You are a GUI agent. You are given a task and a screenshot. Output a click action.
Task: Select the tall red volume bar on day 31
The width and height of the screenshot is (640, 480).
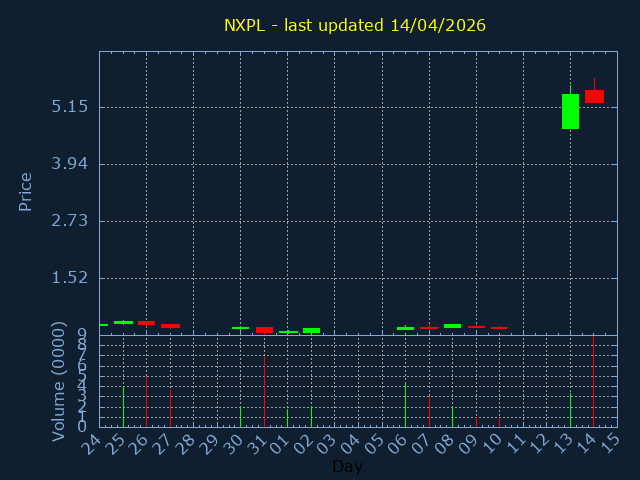(264, 391)
